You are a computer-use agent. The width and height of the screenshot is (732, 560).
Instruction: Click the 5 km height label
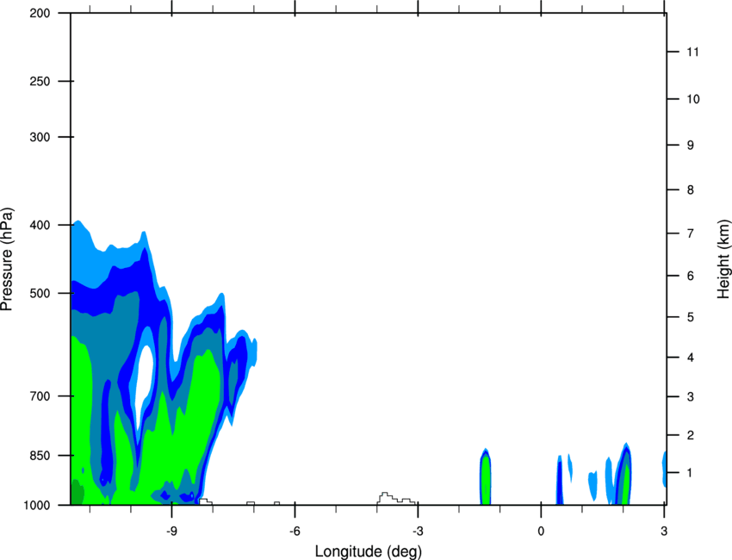(691, 318)
